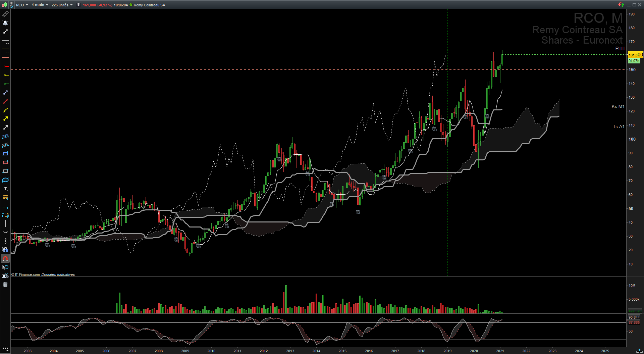Select the horizontal two-point segment tool

[x=5, y=232]
